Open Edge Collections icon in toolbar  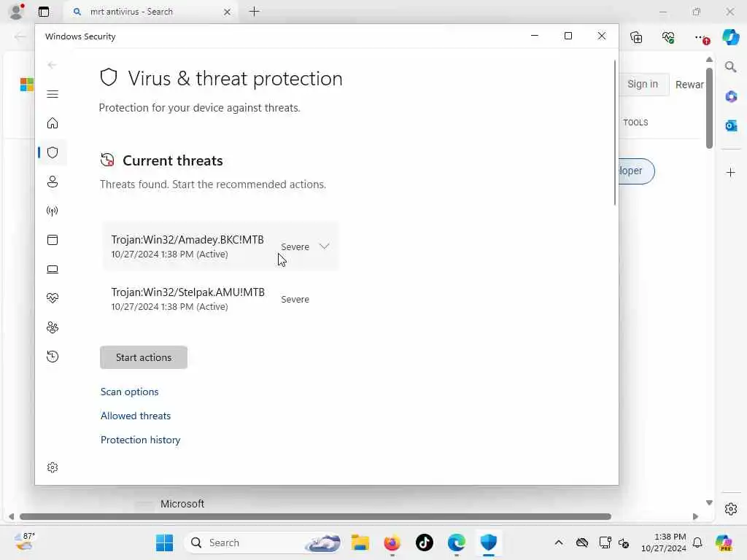point(636,37)
